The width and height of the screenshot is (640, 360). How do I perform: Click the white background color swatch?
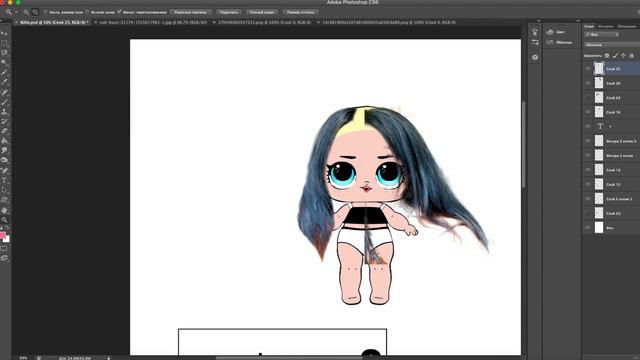[x=7, y=240]
